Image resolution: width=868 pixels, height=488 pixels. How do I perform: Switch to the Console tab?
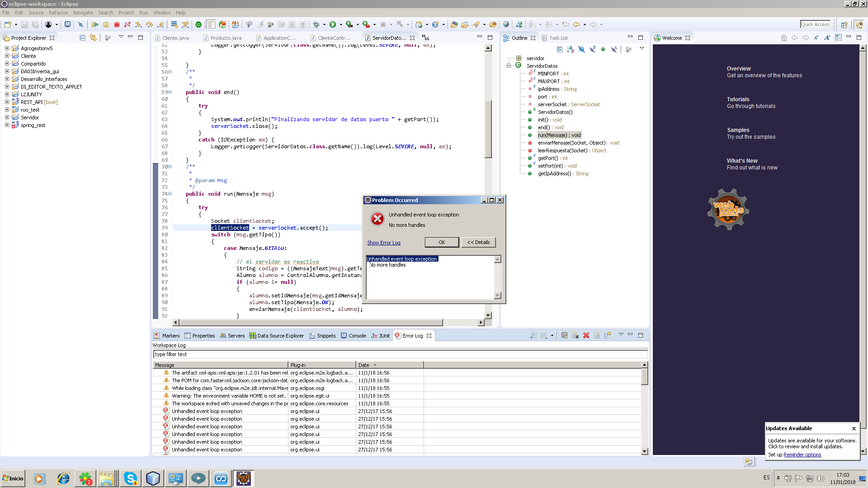coord(354,336)
